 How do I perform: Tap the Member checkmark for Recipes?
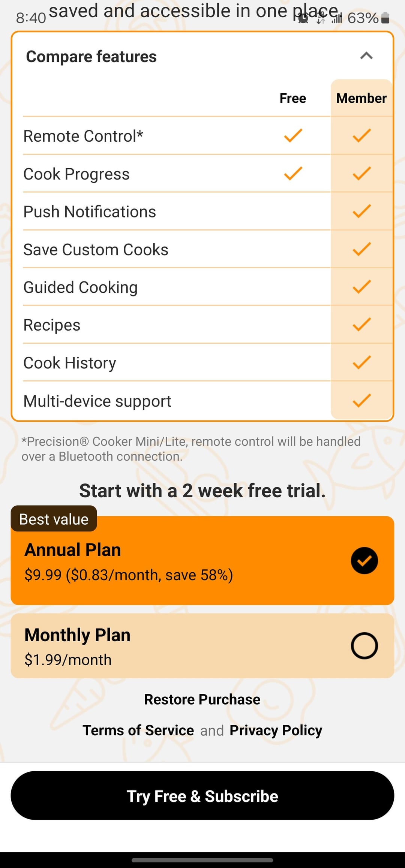point(361,325)
